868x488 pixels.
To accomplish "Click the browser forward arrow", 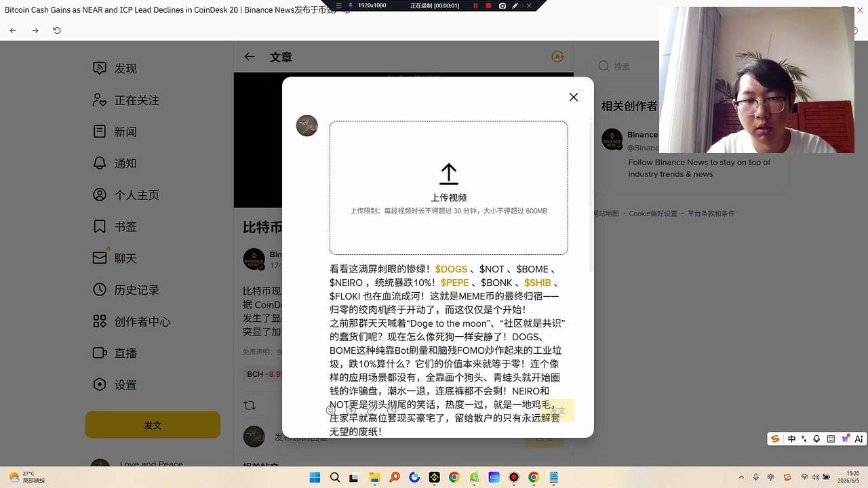I will point(35,30).
